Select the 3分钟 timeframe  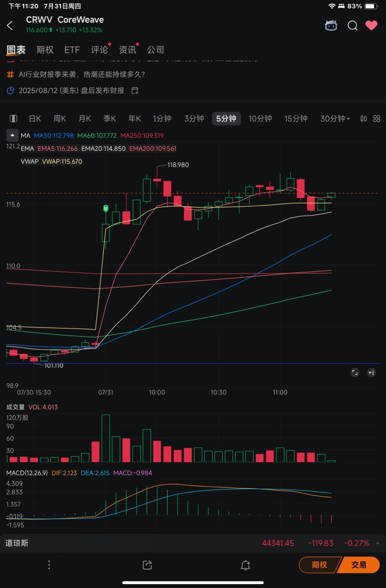point(194,118)
